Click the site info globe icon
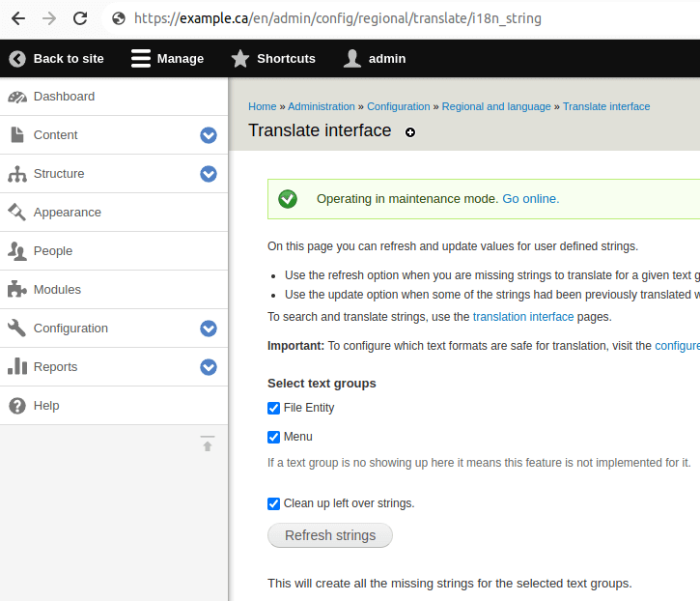 [x=119, y=18]
